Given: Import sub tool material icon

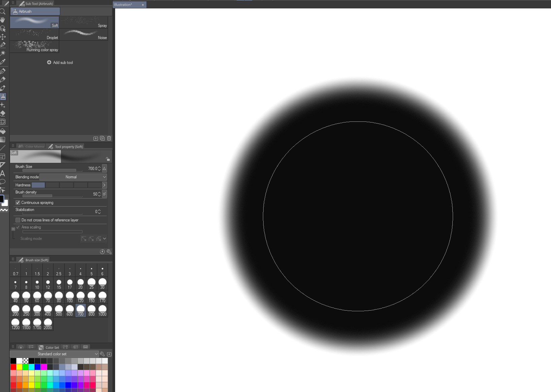Looking at the screenshot, I should pyautogui.click(x=96, y=138).
